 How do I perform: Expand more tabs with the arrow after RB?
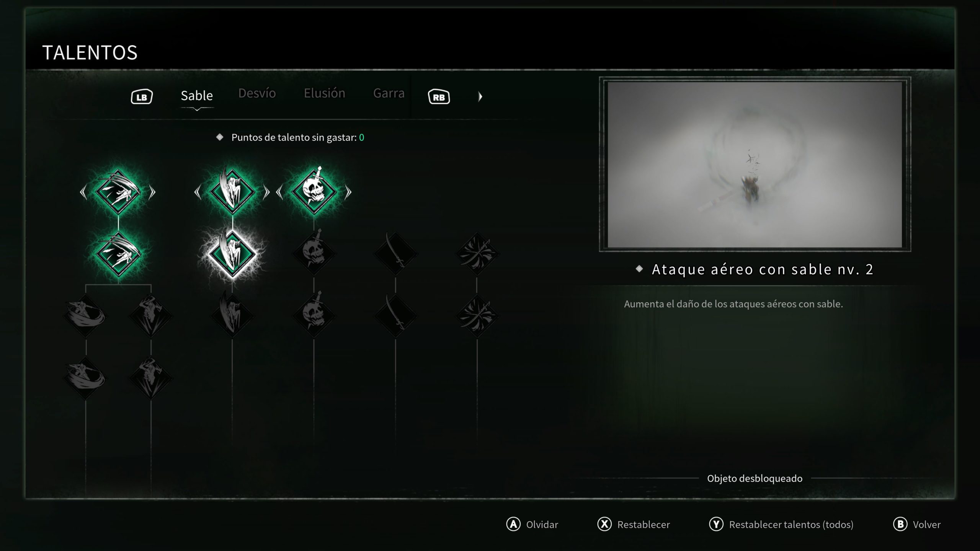click(x=480, y=96)
